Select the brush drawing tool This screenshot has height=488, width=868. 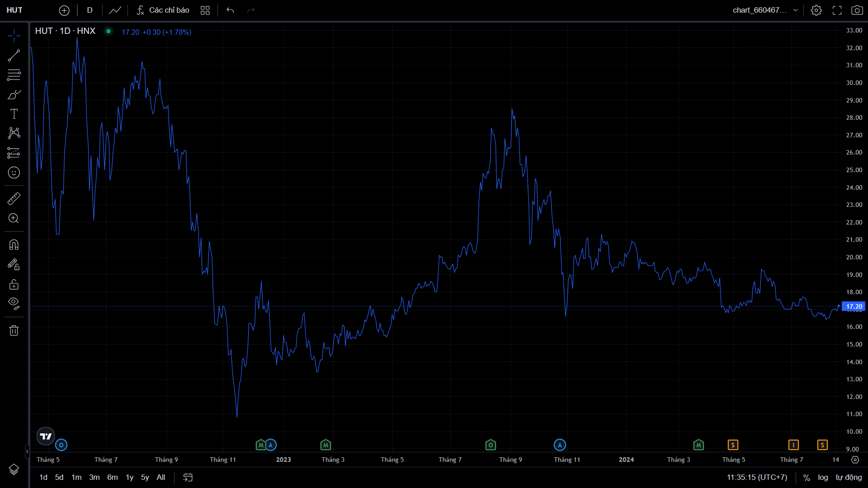[x=14, y=94]
